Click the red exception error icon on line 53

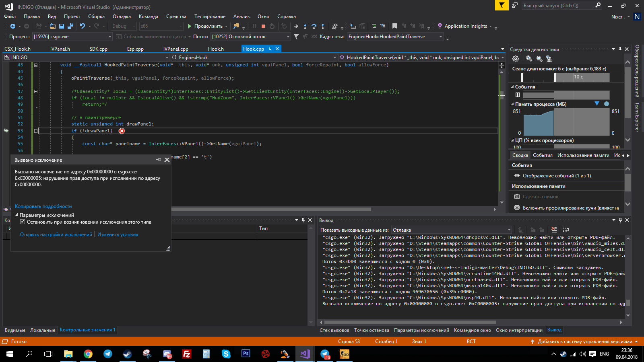click(x=122, y=131)
